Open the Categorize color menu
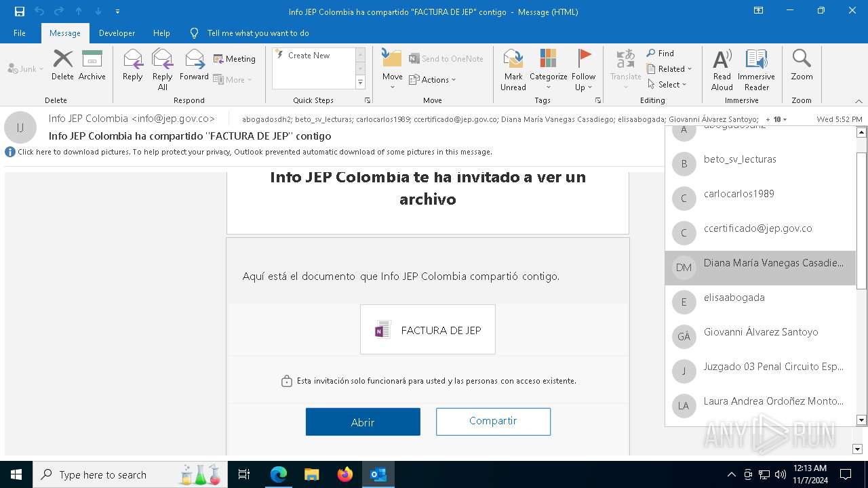 coord(549,70)
